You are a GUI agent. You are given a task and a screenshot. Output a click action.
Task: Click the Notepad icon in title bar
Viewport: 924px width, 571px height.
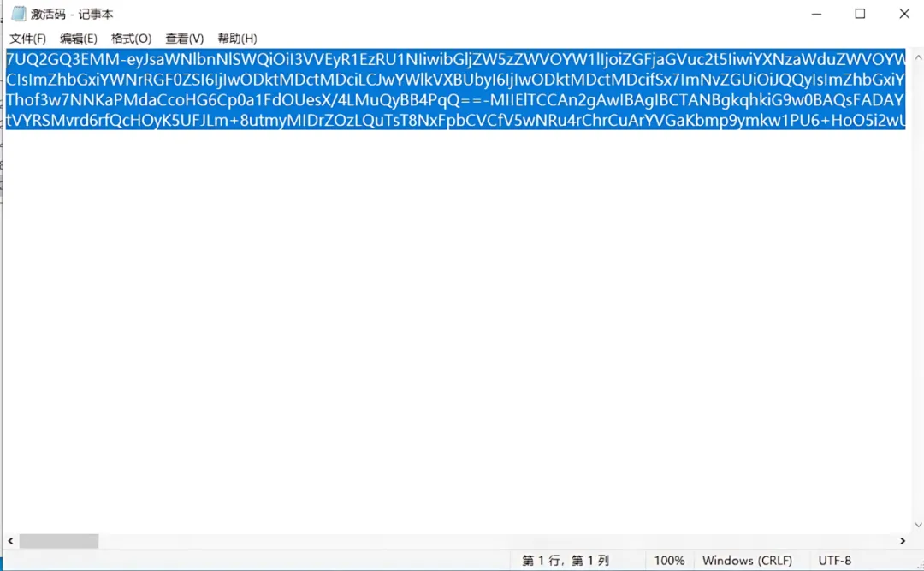[x=18, y=14]
